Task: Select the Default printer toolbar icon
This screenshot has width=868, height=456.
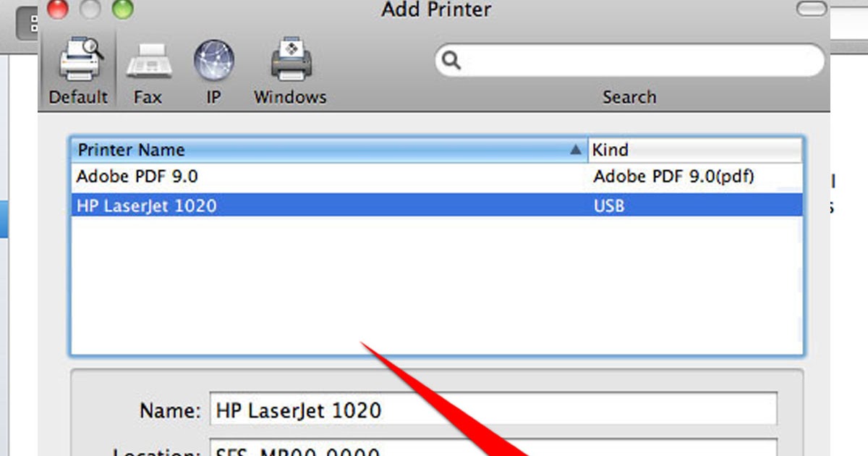Action: pyautogui.click(x=78, y=69)
